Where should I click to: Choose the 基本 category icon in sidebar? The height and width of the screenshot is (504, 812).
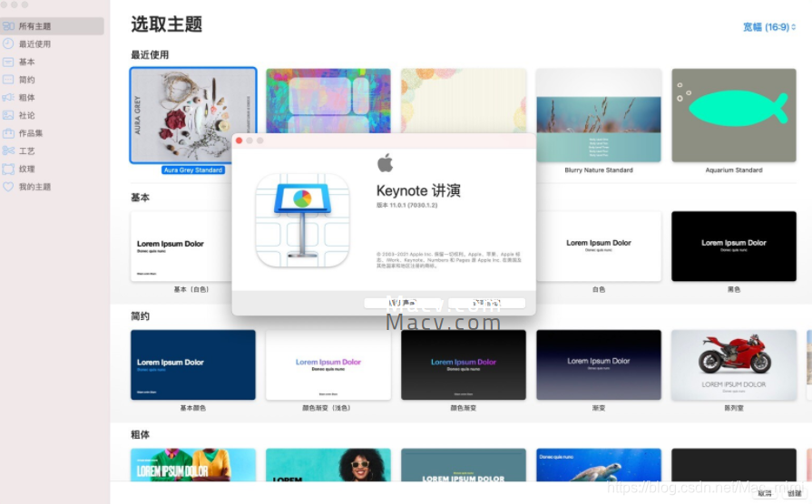[8, 63]
